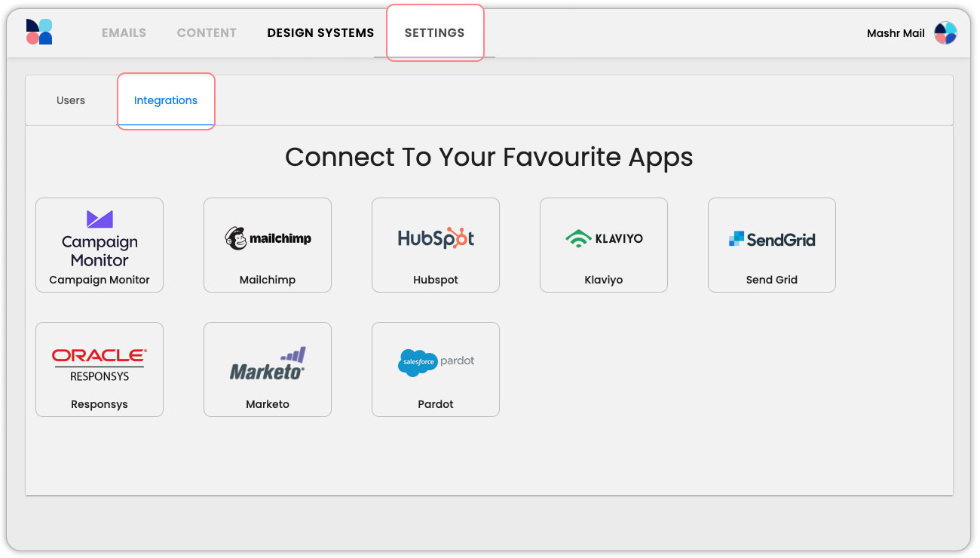Image resolution: width=980 pixels, height=558 pixels.
Task: Select the SendGrid logo
Action: (x=772, y=239)
